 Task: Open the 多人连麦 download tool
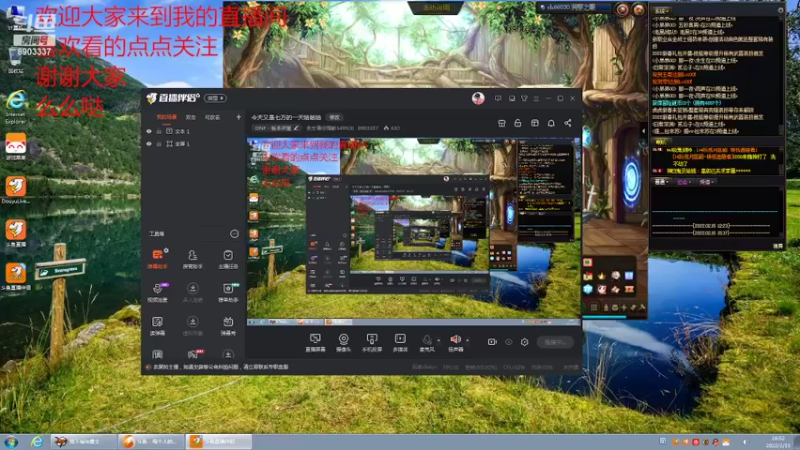point(192,292)
